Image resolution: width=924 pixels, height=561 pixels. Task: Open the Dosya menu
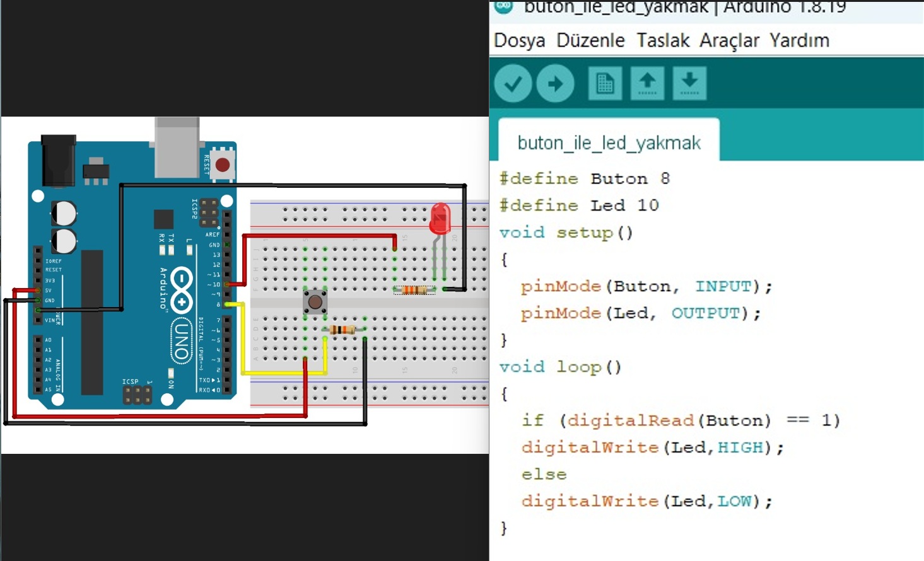(x=519, y=40)
